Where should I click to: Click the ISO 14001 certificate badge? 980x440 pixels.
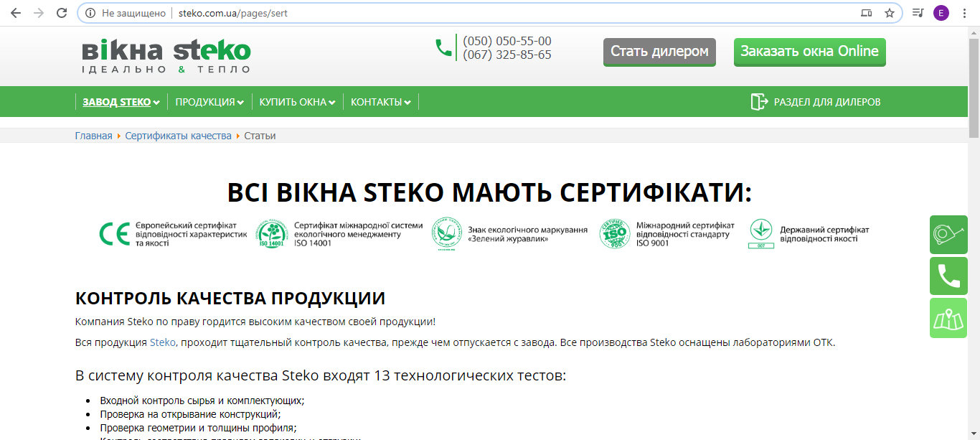coord(273,234)
